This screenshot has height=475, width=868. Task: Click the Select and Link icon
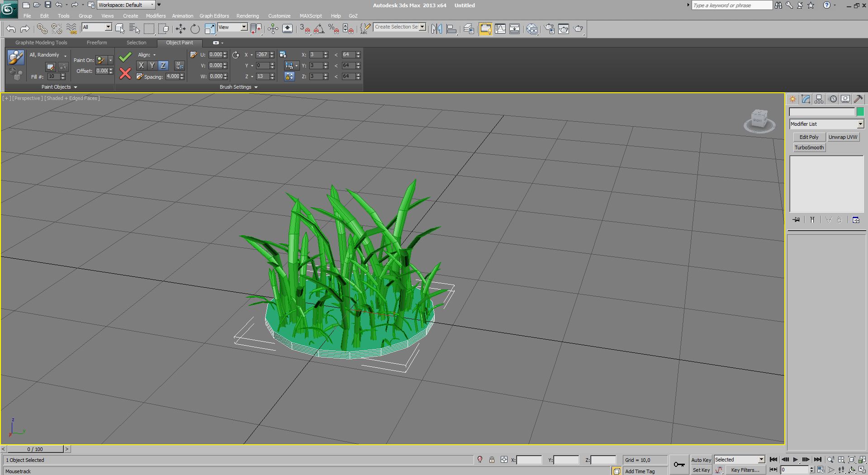[x=42, y=29]
